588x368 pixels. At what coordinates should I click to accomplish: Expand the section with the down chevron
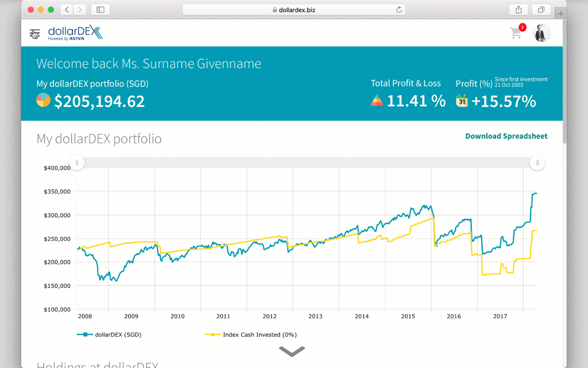[x=292, y=351]
